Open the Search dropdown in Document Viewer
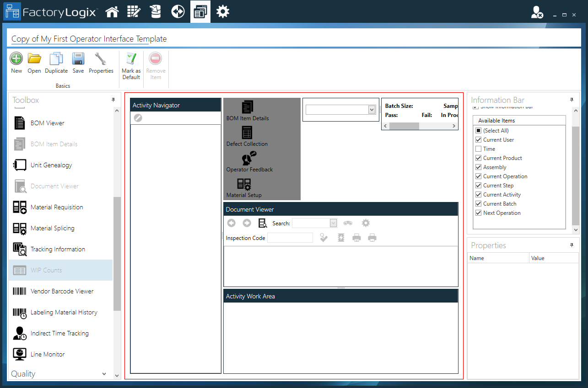Image resolution: width=588 pixels, height=388 pixels. tap(333, 223)
